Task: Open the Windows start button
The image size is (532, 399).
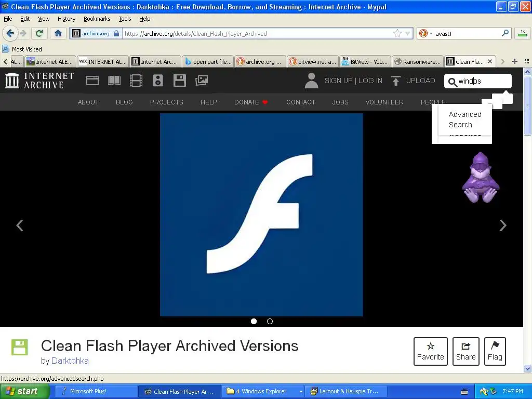Action: click(x=24, y=391)
